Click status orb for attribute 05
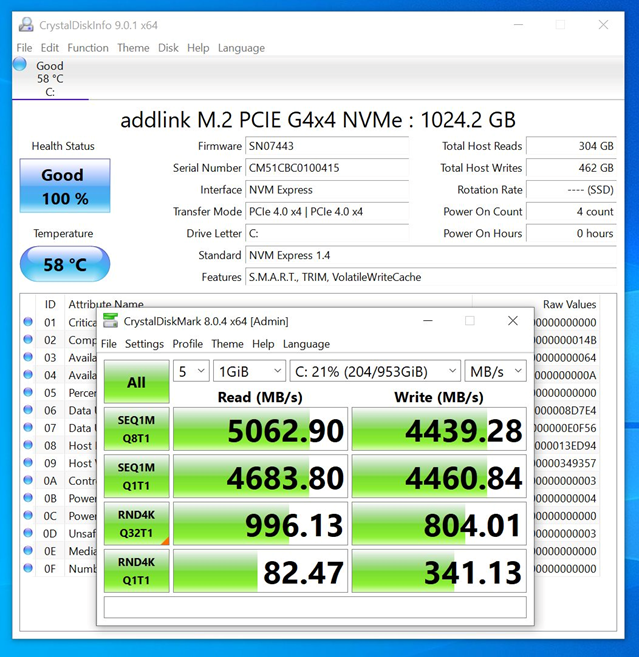 [x=28, y=392]
